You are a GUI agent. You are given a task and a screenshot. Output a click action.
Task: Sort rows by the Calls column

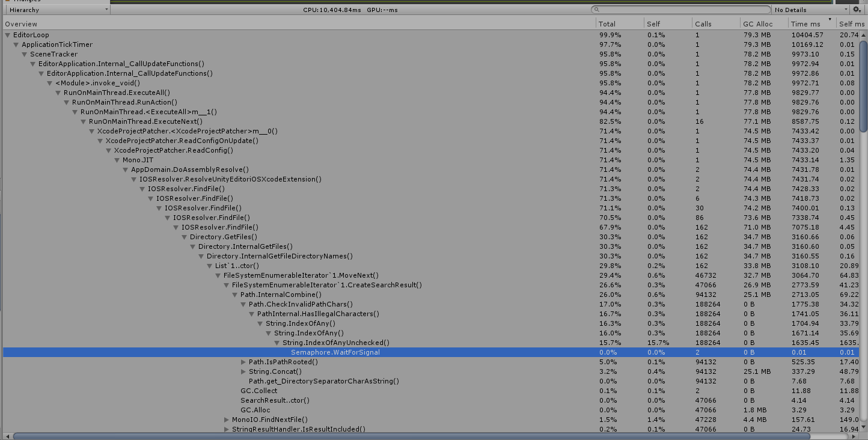[x=703, y=23]
